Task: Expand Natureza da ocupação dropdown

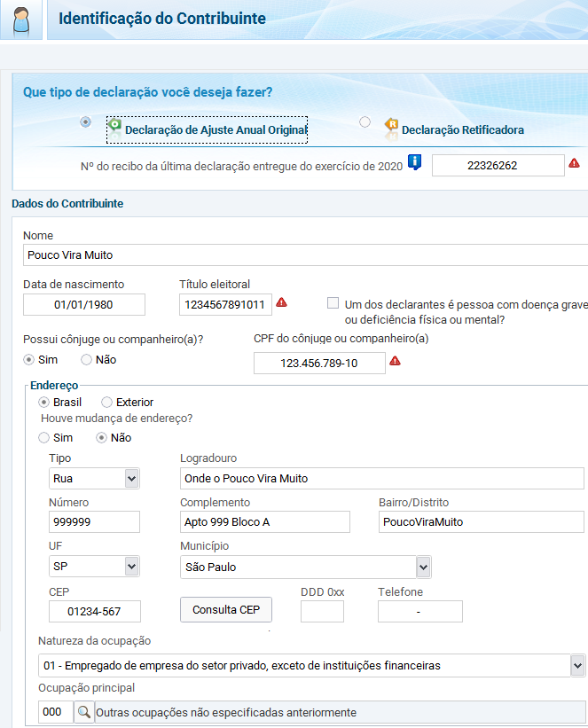Action: (x=577, y=665)
